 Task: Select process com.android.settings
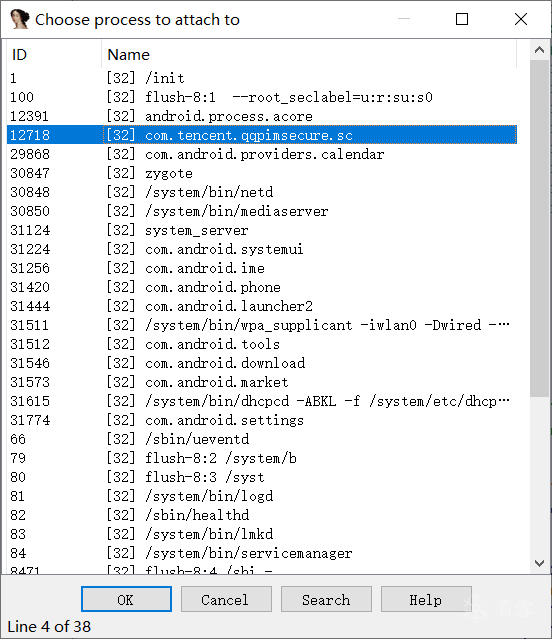tap(262, 420)
